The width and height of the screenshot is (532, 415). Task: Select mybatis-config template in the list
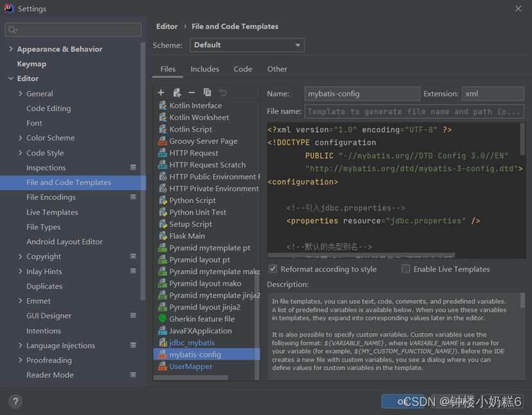tap(207, 355)
